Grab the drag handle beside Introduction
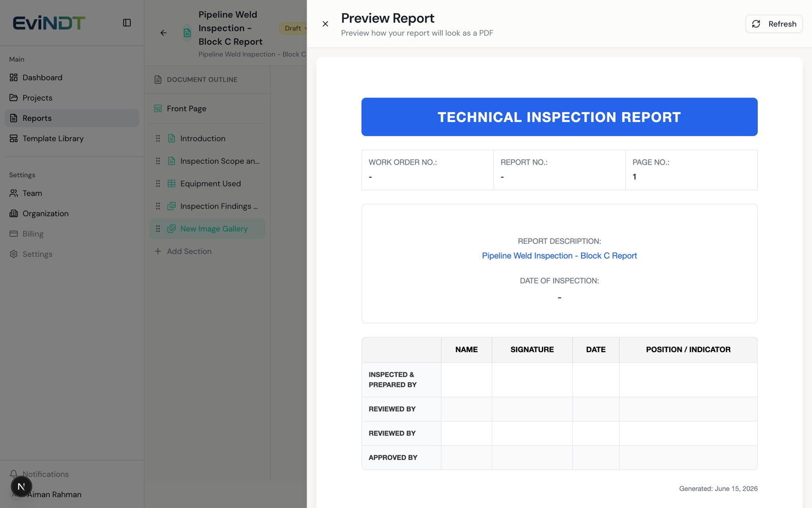 (158, 139)
